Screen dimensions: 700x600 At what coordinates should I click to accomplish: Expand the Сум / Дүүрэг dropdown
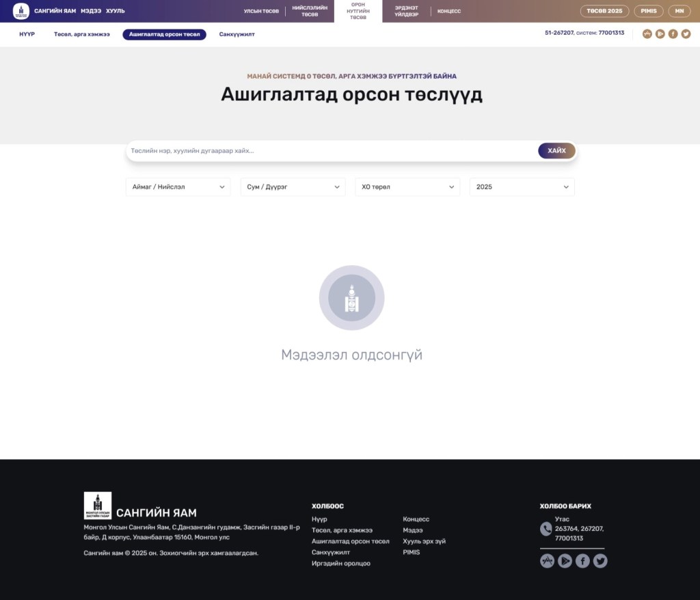coord(293,187)
